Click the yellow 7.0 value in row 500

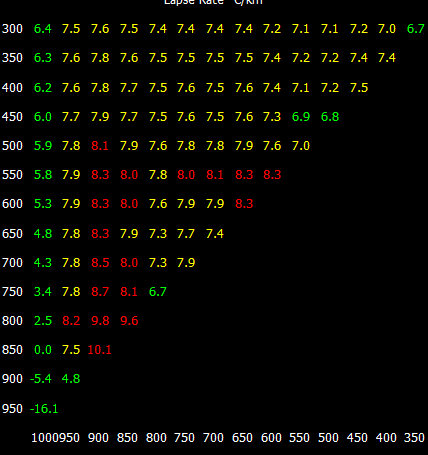[301, 146]
